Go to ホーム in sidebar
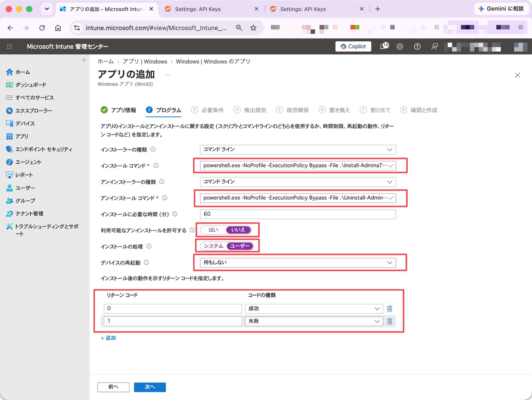 (18, 72)
